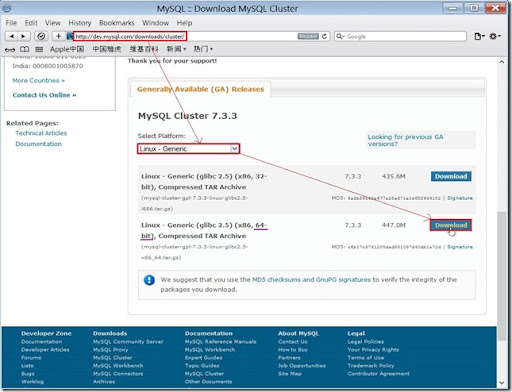Open the Help menu
This screenshot has width=512, height=392.
click(184, 23)
